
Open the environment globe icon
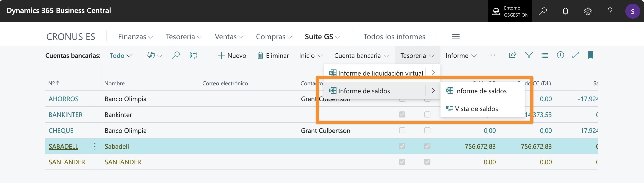click(x=496, y=11)
